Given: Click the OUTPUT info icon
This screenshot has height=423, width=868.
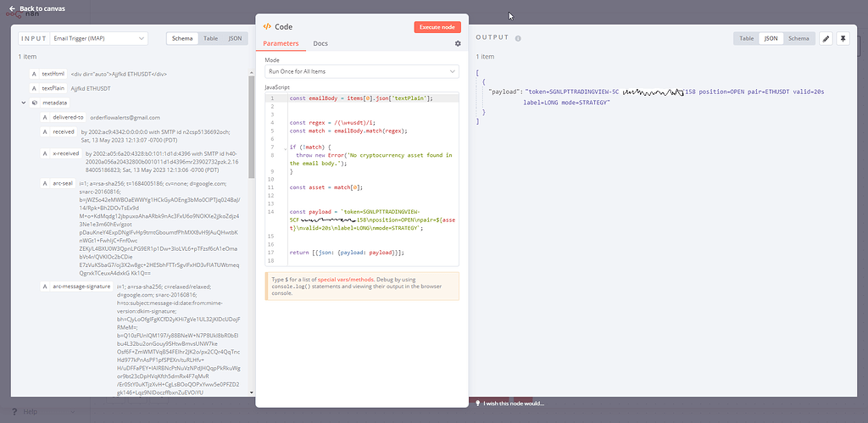Looking at the screenshot, I should (518, 39).
